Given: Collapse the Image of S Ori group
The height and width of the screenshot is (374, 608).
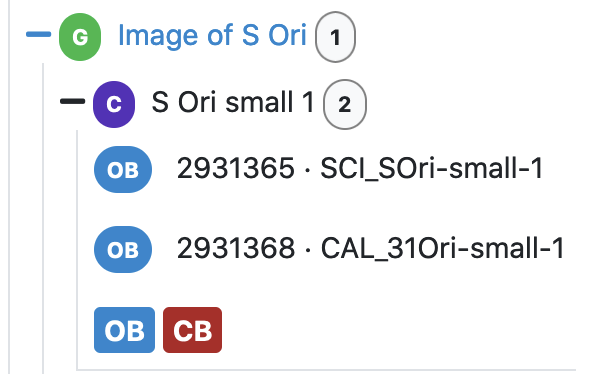Looking at the screenshot, I should 38,34.
